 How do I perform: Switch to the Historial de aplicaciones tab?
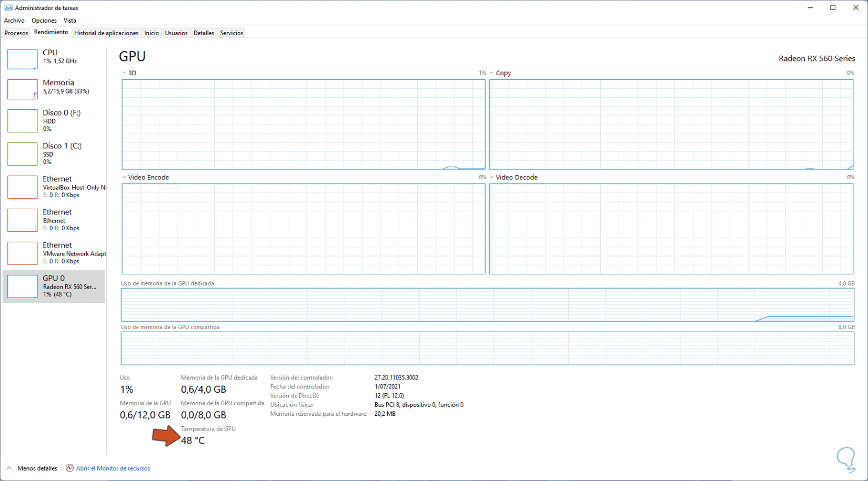coord(106,33)
